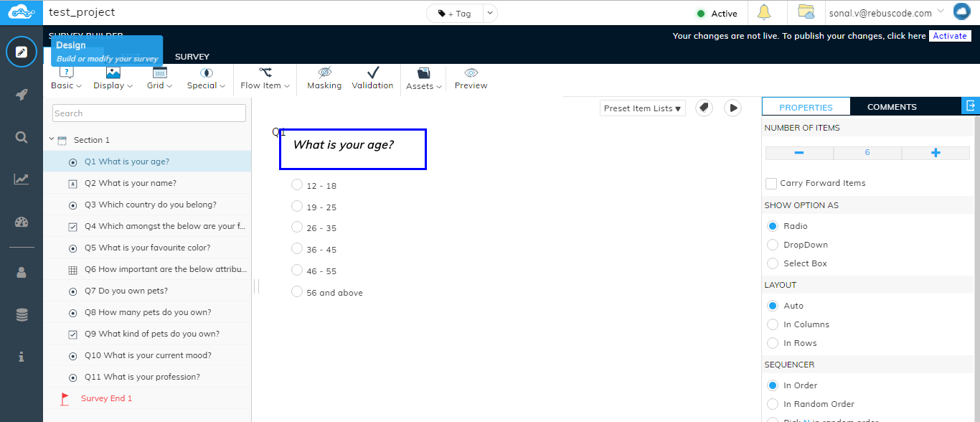980x422 pixels.
Task: Choose the 12 - 18 age radio
Action: [x=297, y=185]
